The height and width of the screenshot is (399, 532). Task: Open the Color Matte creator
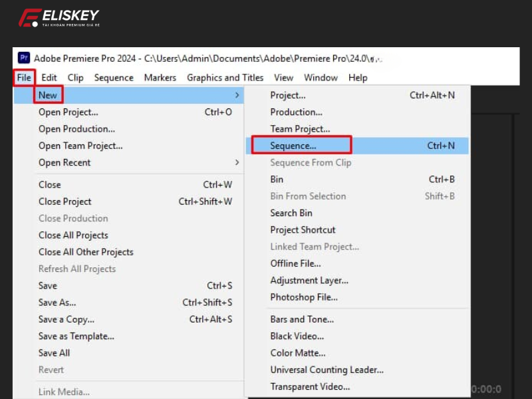coord(297,353)
